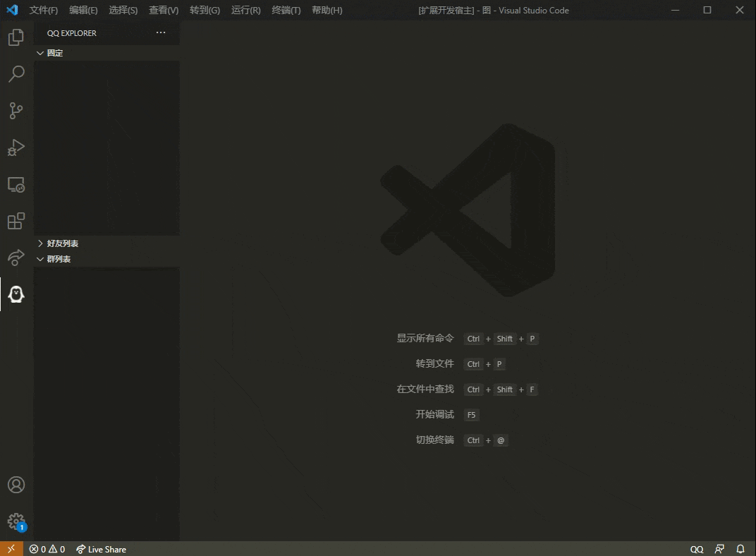
Task: Open the errors and warnings status item
Action: coord(47,549)
